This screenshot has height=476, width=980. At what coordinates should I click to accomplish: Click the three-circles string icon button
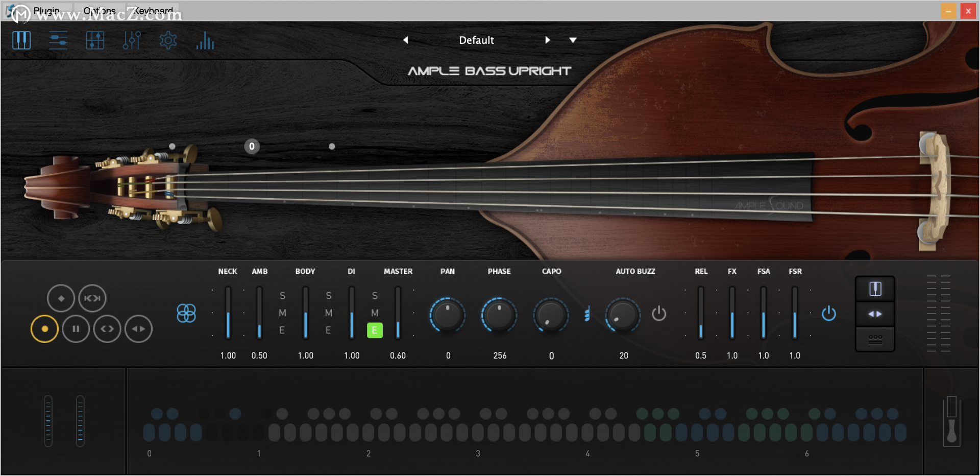(875, 339)
